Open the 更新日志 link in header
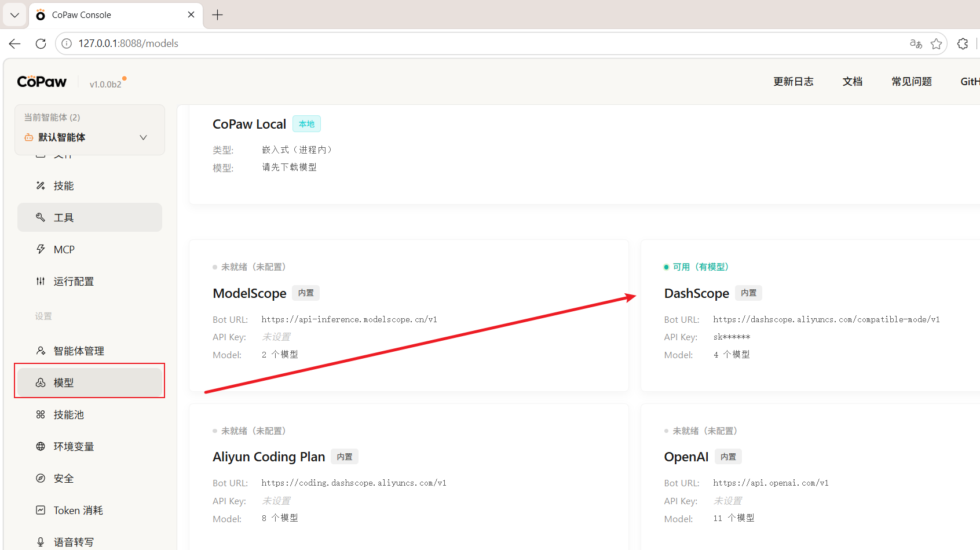The image size is (980, 550). click(793, 82)
